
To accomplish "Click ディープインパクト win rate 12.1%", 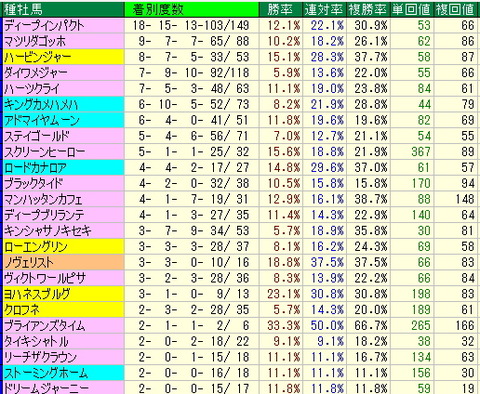I will tap(284, 26).
